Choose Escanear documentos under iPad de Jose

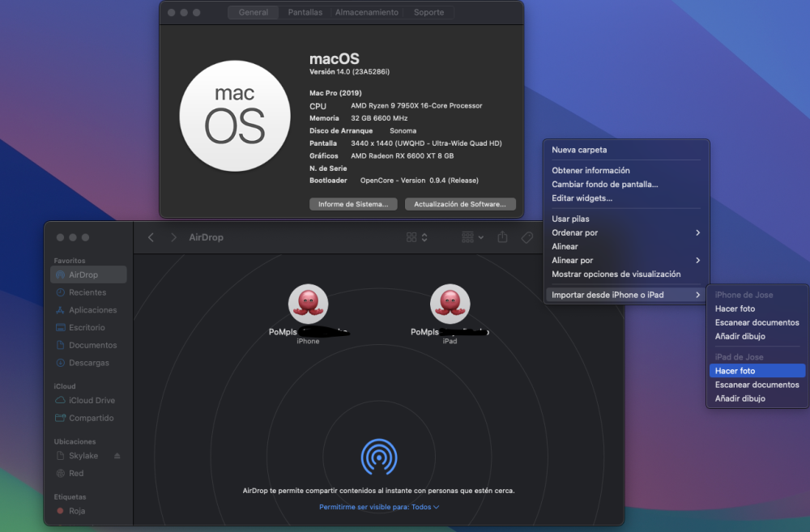757,385
